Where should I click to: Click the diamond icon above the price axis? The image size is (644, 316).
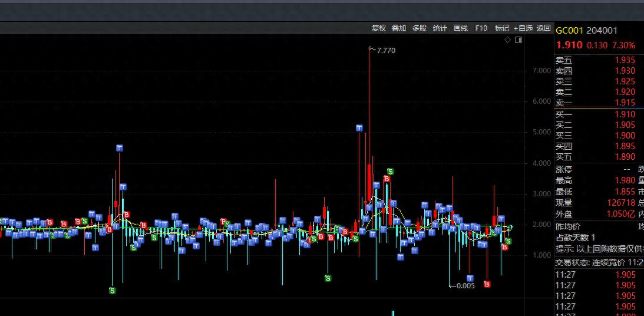(507, 40)
